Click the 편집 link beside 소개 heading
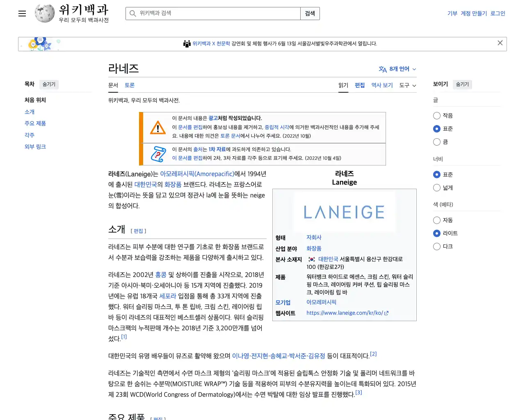Viewport: 525px width, 420px height. click(x=138, y=231)
